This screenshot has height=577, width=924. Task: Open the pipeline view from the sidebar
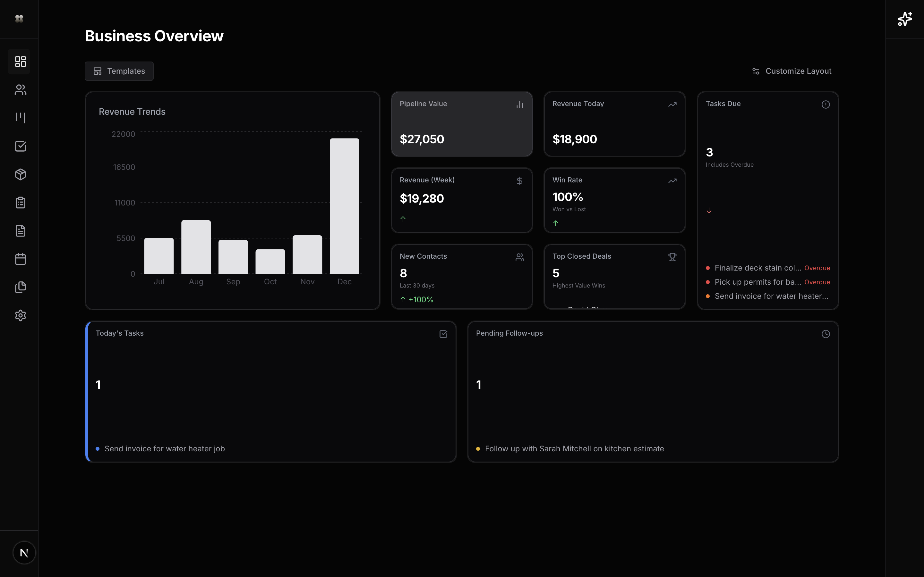20,118
